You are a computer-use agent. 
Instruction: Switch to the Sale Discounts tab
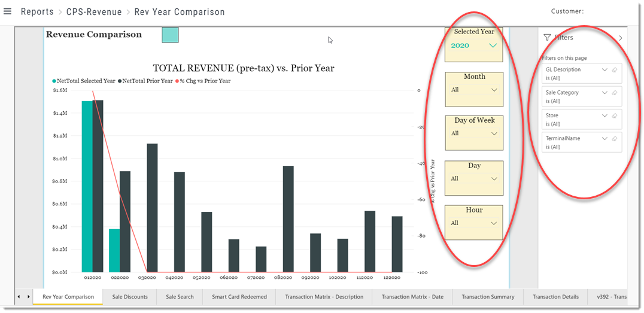pyautogui.click(x=130, y=297)
